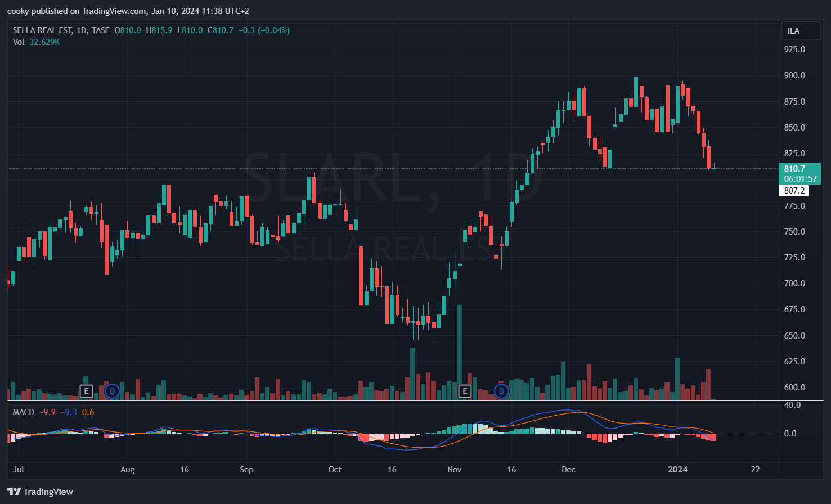
Task: Click the bar countdown timer 06:01:57
Action: click(x=801, y=179)
